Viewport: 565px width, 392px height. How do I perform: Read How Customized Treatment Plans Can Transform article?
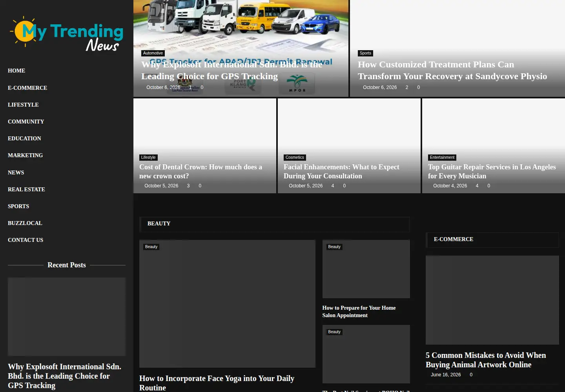452,71
